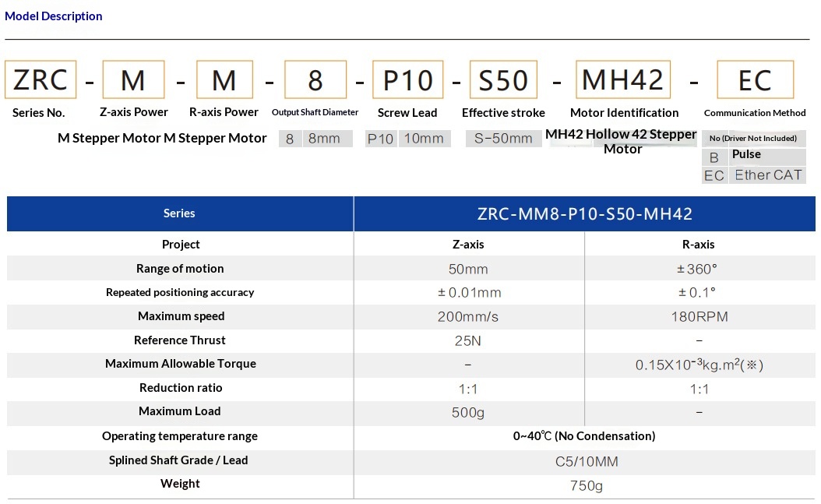This screenshot has width=821, height=504.
Task: Click the Communication Method label
Action: click(755, 112)
